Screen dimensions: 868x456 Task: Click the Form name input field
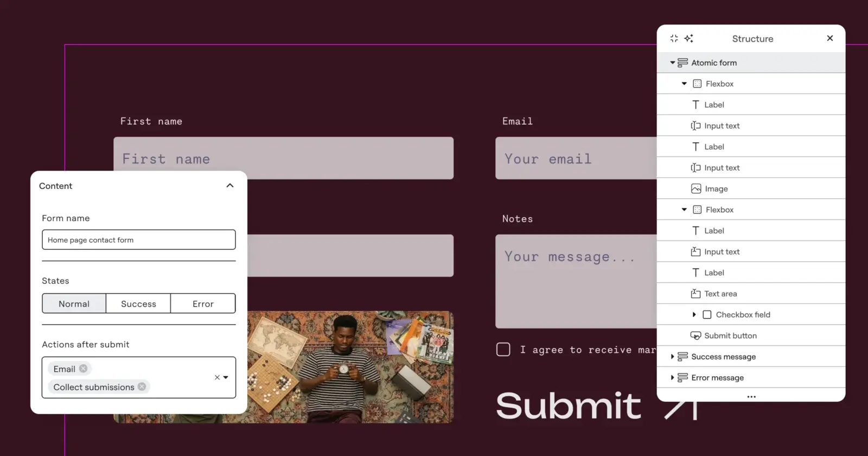click(139, 240)
